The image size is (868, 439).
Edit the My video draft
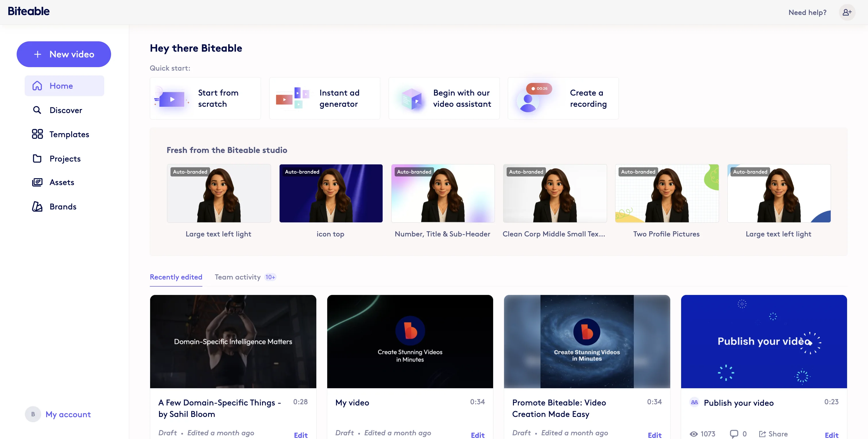[477, 435]
